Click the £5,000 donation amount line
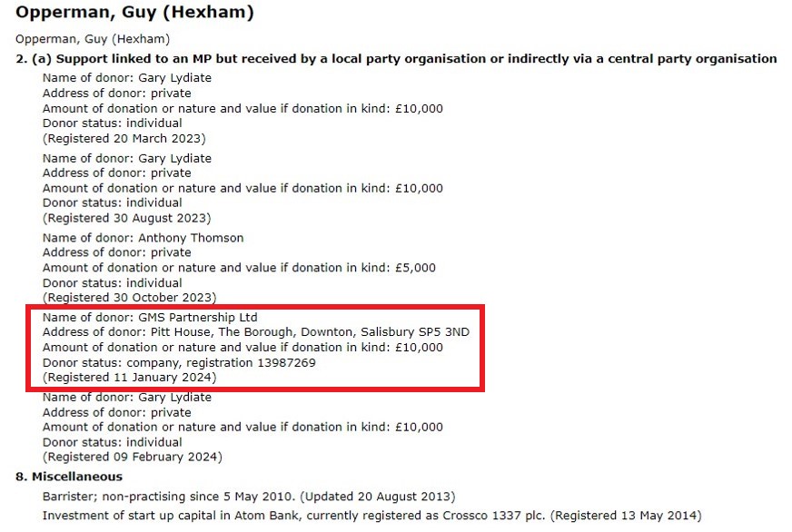This screenshot has width=792, height=532. click(239, 268)
